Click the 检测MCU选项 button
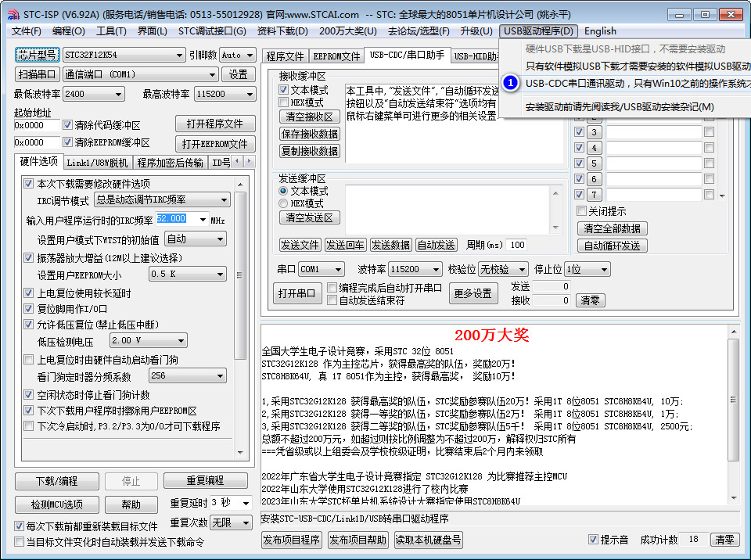The image size is (751, 560). tap(56, 504)
